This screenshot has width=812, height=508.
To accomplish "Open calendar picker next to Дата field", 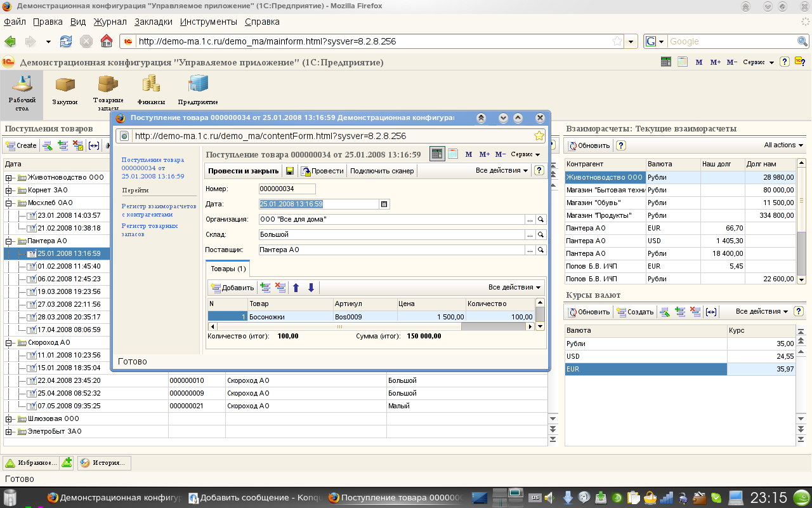I will click(384, 204).
